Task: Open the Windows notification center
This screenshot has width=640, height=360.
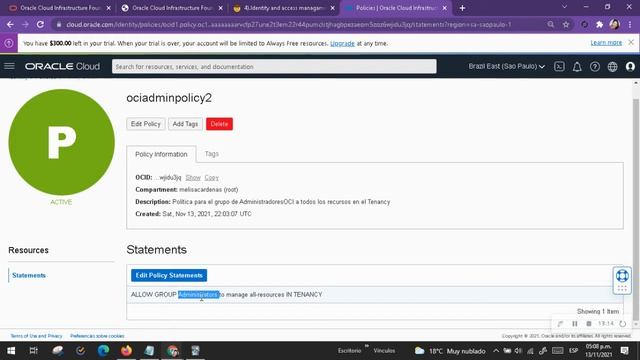Action: click(x=624, y=351)
